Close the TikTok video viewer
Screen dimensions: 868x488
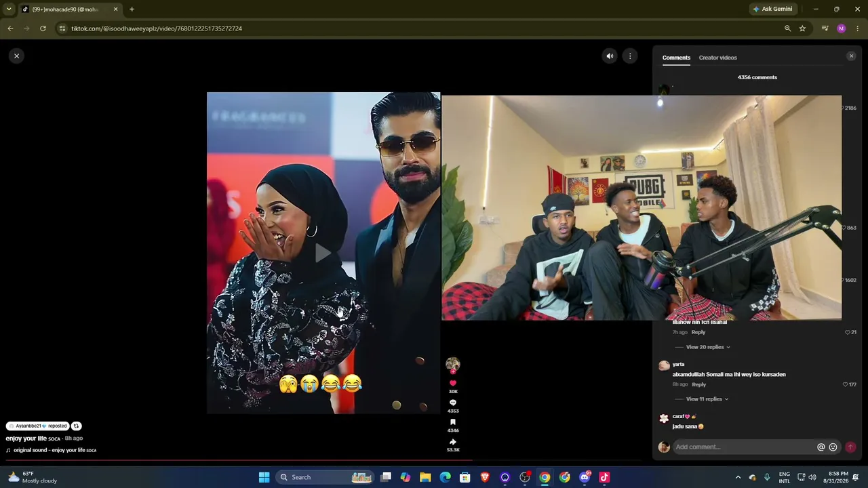pyautogui.click(x=17, y=56)
